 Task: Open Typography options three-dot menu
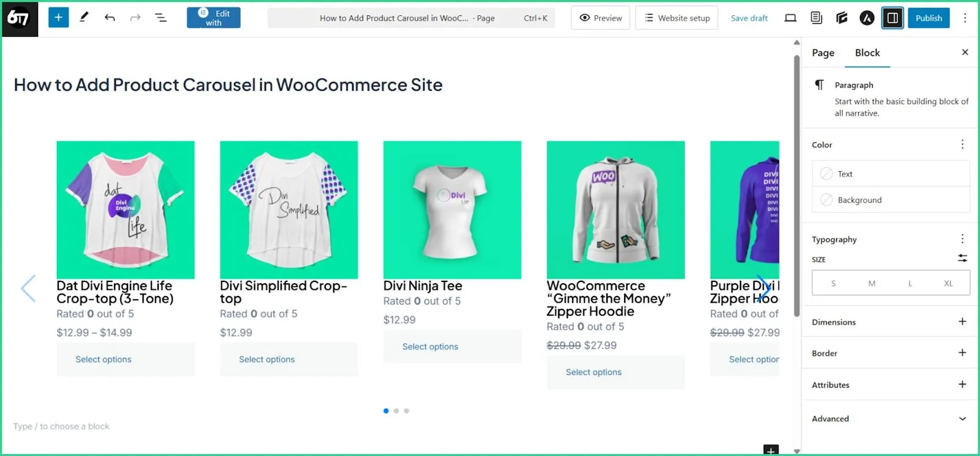click(962, 238)
